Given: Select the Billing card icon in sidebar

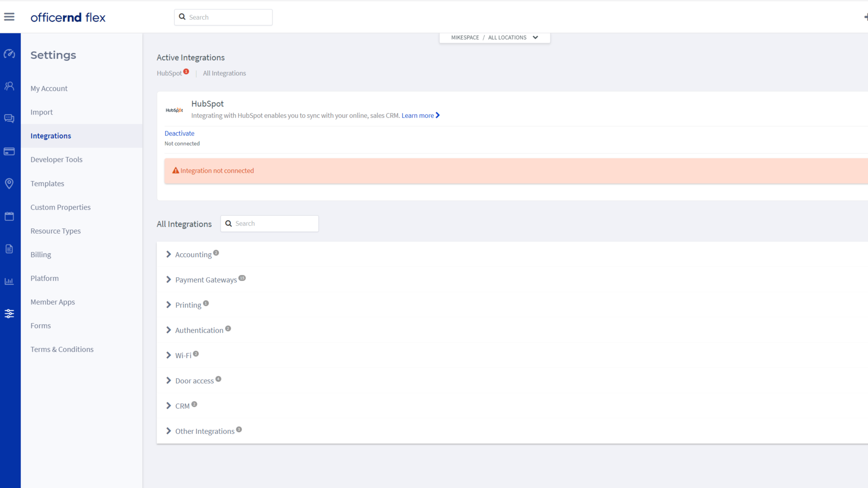Looking at the screenshot, I should tap(9, 151).
